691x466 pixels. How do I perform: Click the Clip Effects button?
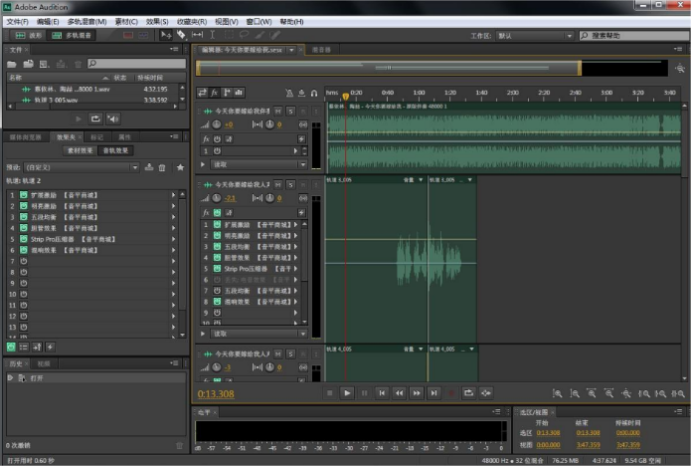point(80,150)
